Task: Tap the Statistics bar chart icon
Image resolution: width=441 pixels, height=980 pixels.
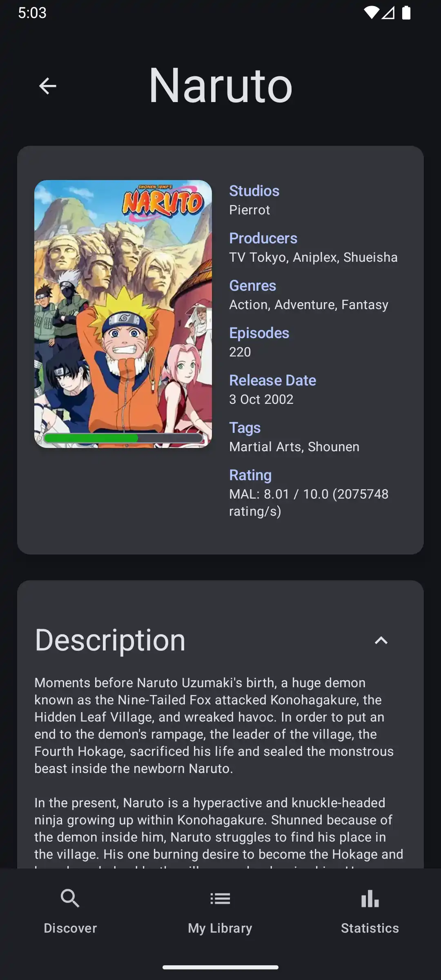Action: (370, 899)
